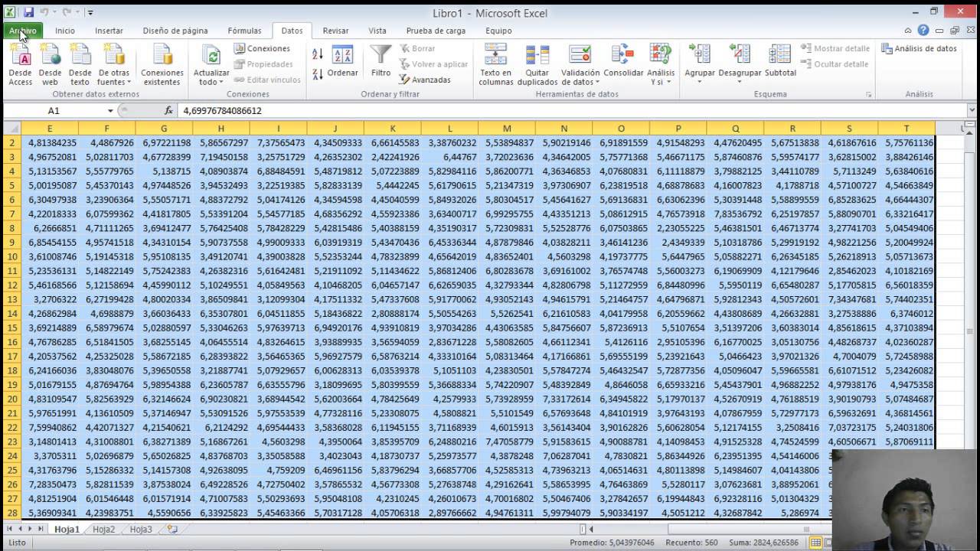Open Análisis Y si dropdown
Image resolution: width=980 pixels, height=551 pixels.
click(x=660, y=77)
